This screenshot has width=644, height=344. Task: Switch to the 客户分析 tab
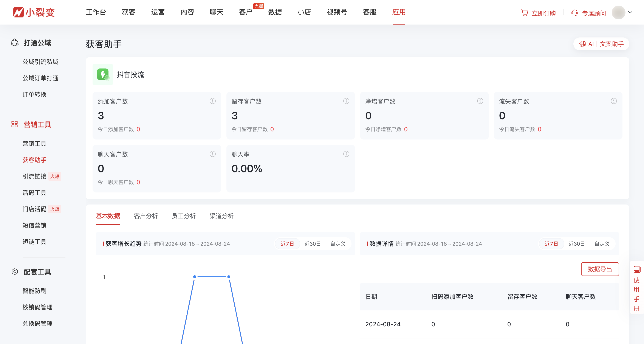coord(146,216)
